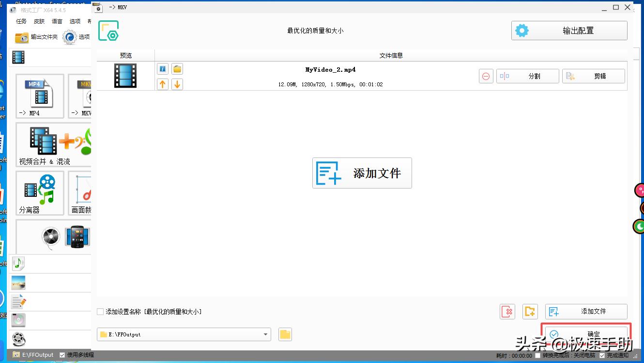Add a folder using yellow folder-plus icon
This screenshot has width=644, height=363.
pyautogui.click(x=530, y=312)
